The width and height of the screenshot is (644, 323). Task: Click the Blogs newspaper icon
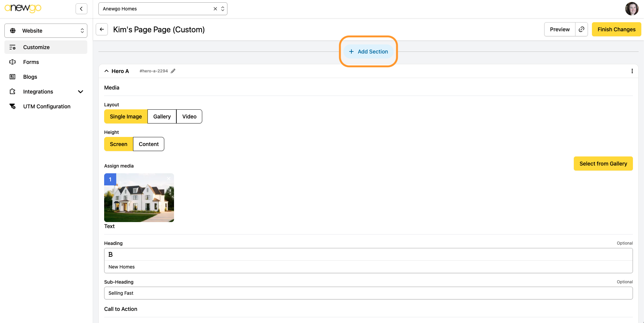[x=12, y=77]
